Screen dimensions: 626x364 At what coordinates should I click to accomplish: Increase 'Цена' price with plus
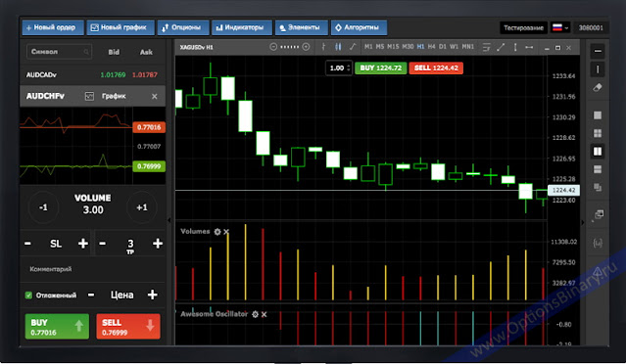pos(152,296)
